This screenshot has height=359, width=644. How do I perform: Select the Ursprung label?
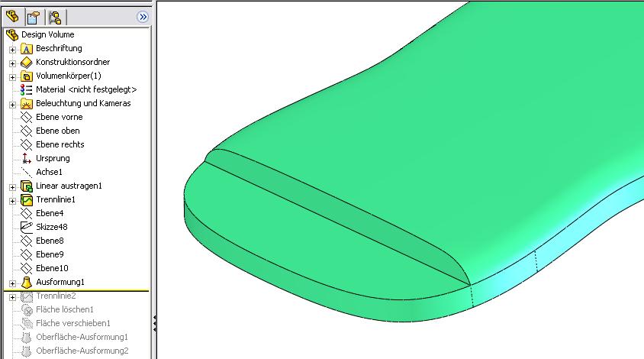pyautogui.click(x=53, y=158)
